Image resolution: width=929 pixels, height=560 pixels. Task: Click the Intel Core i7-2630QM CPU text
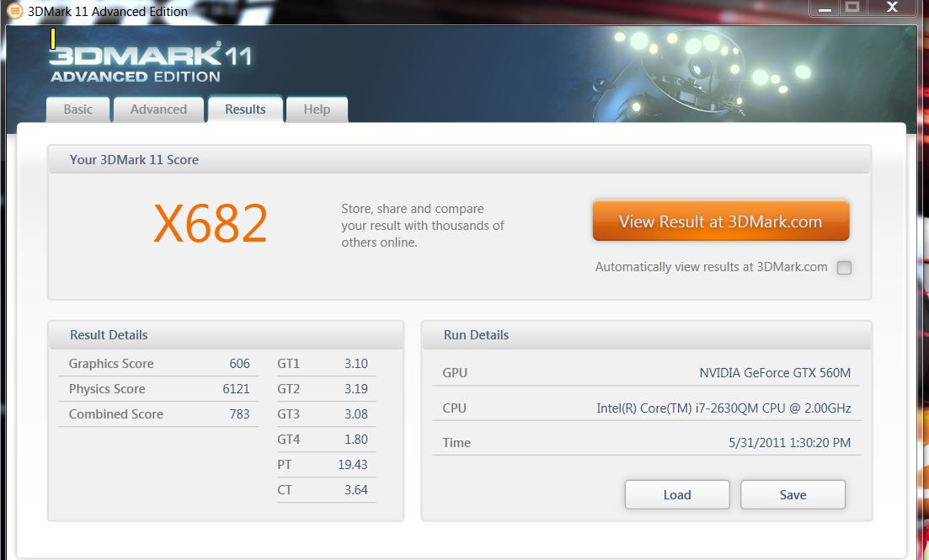[723, 408]
